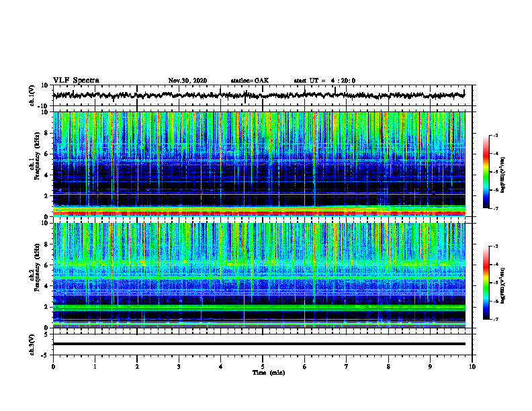The image size is (532, 411).
Task: Click the "-5" tick on ch.3(V) axis
Action: point(46,355)
